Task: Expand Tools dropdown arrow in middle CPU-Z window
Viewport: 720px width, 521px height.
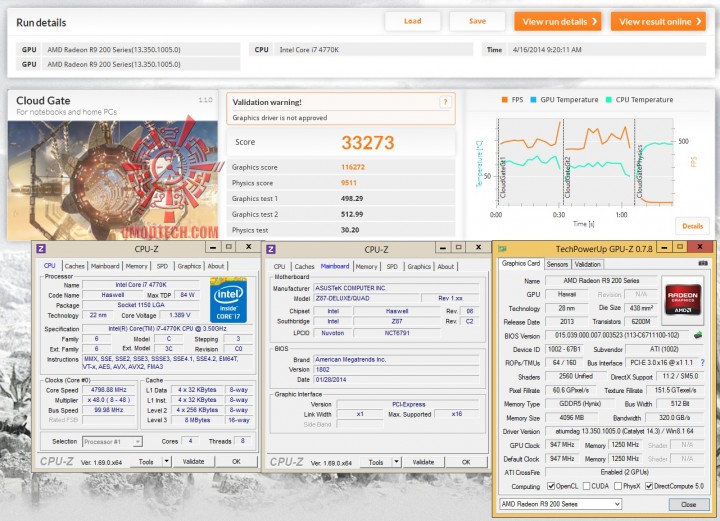Action: coord(397,462)
